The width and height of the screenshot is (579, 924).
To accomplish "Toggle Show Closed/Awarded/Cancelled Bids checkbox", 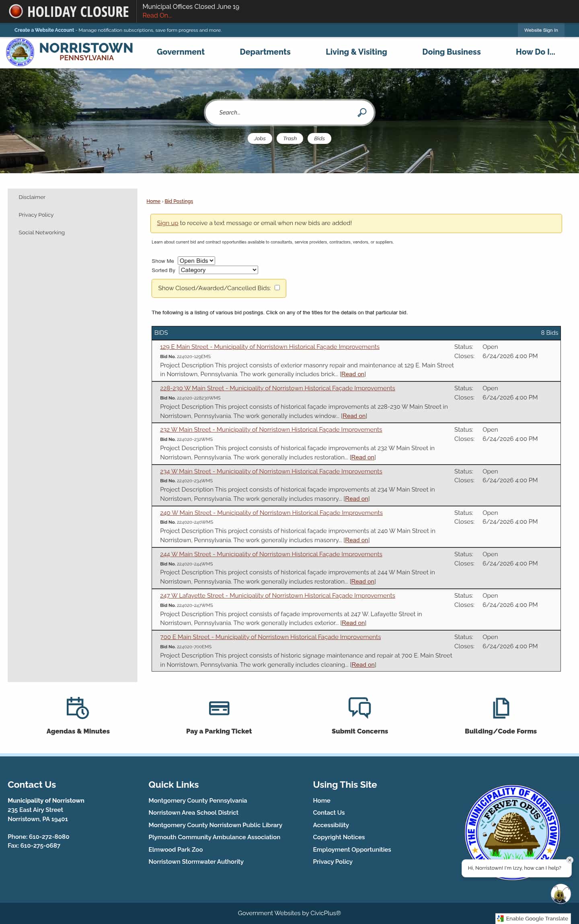I will 277,287.
